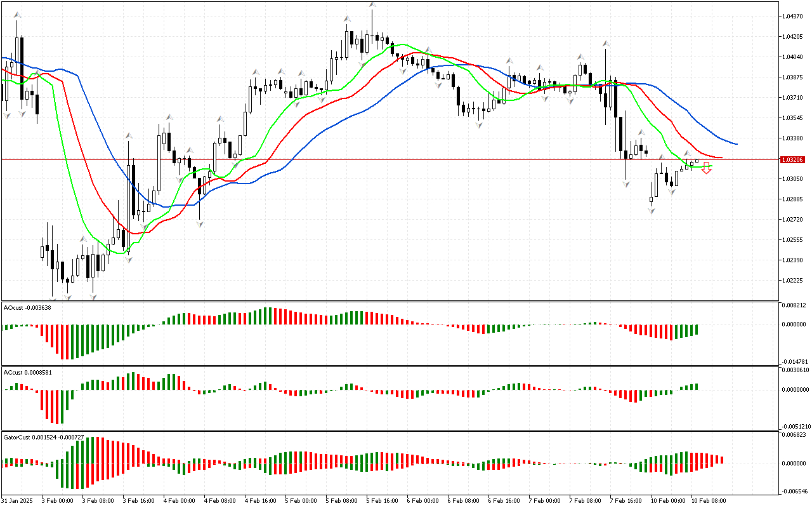This screenshot has height=508, width=812.
Task: Select the 7 Feb 00:00 time label
Action: pyautogui.click(x=544, y=500)
